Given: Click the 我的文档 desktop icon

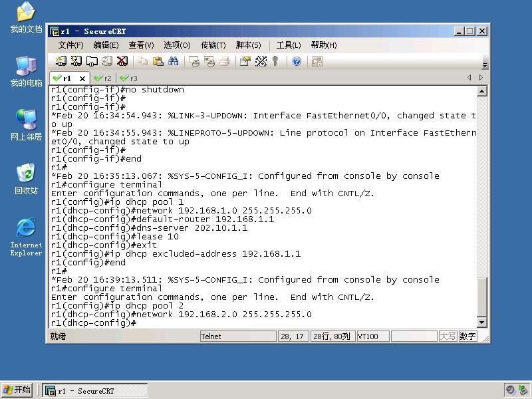Looking at the screenshot, I should (x=26, y=17).
